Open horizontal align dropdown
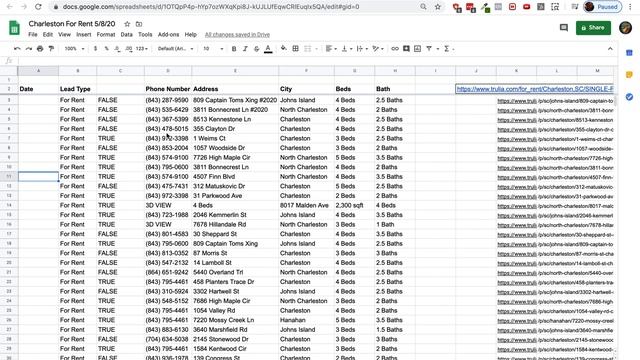The width and height of the screenshot is (640, 360). pos(331,49)
